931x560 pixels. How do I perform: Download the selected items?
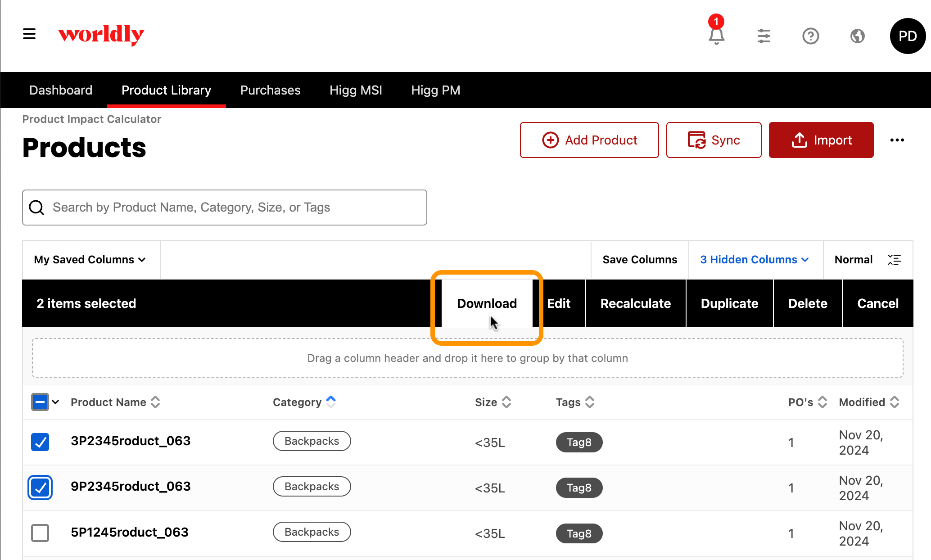pyautogui.click(x=487, y=303)
